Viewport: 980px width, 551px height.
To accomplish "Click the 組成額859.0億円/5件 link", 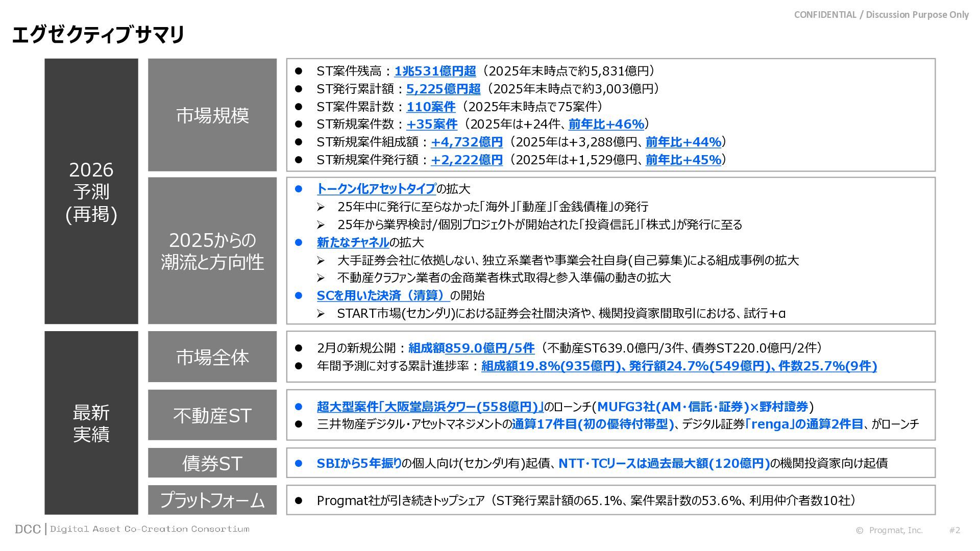I will [471, 348].
